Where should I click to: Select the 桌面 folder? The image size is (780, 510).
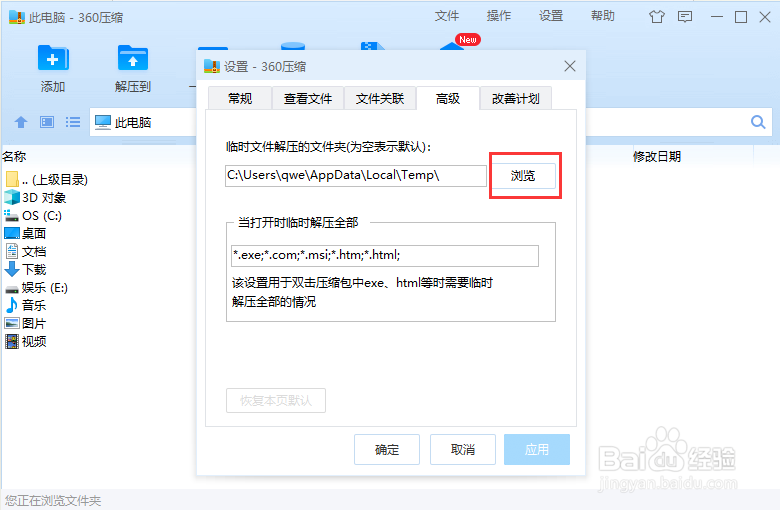point(25,233)
